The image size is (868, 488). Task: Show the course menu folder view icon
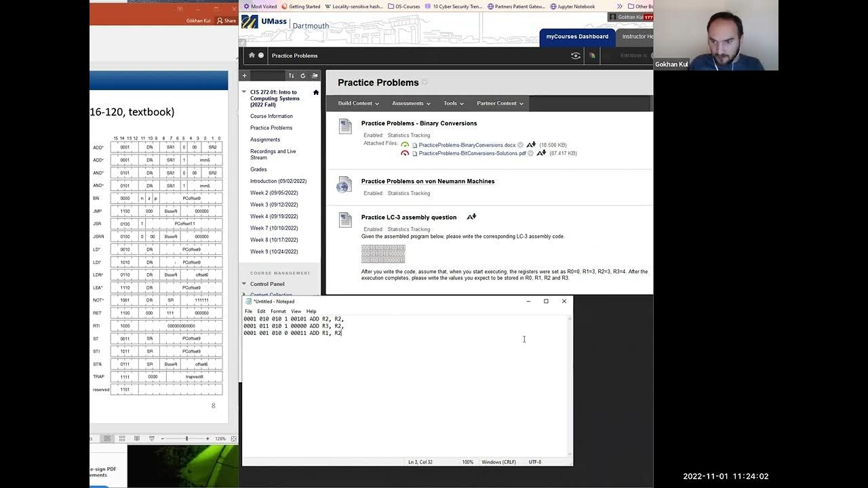point(315,75)
